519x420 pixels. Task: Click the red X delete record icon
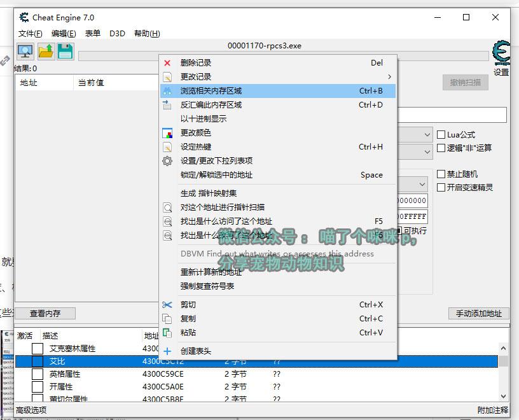167,63
